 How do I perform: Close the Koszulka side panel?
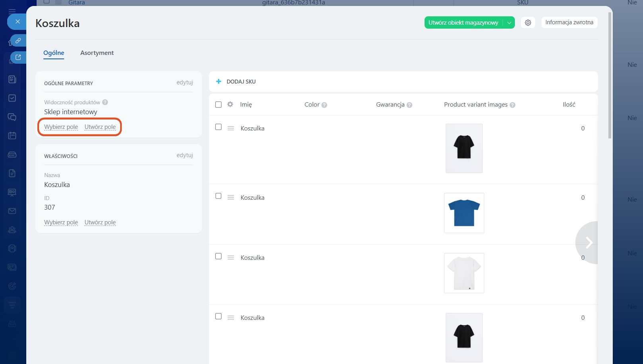point(18,22)
